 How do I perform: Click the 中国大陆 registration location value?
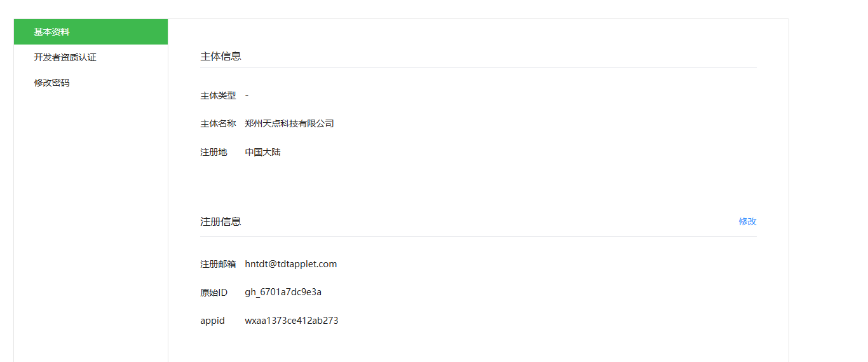pos(262,152)
